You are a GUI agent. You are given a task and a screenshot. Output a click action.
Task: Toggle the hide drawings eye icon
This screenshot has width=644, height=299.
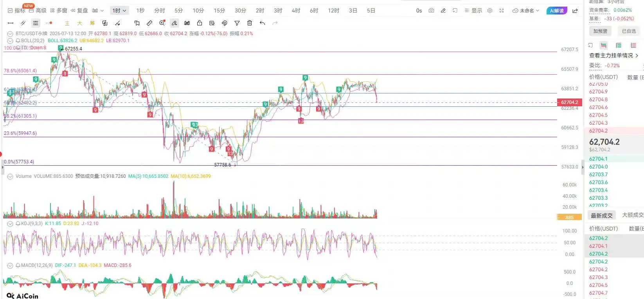225,23
